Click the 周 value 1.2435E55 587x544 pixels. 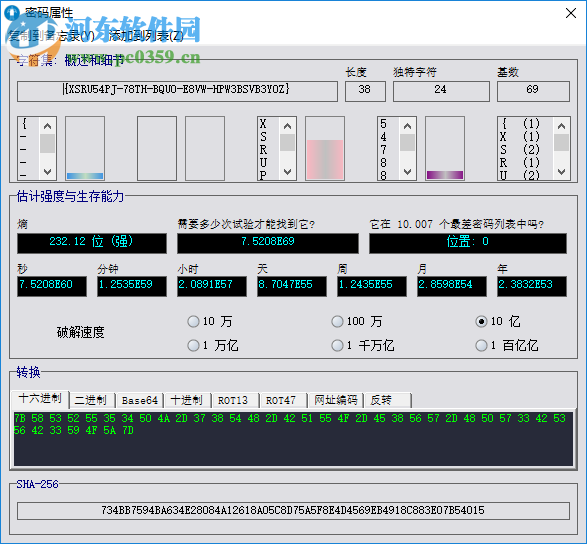click(372, 286)
